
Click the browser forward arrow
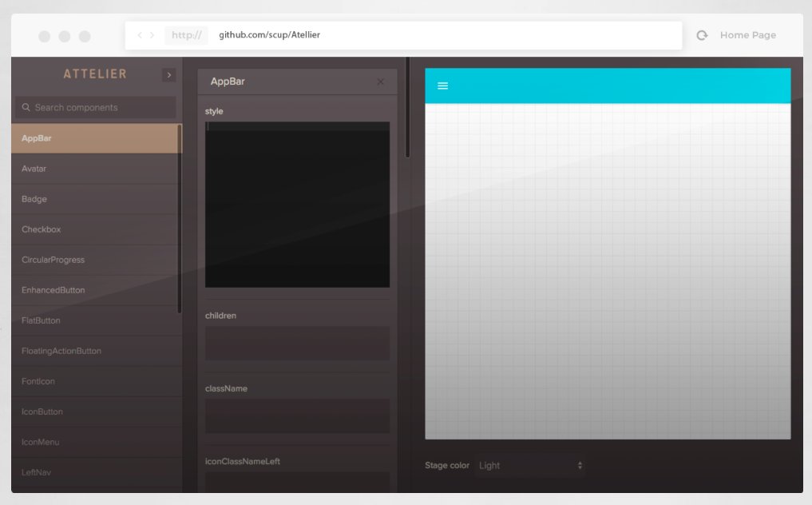152,34
